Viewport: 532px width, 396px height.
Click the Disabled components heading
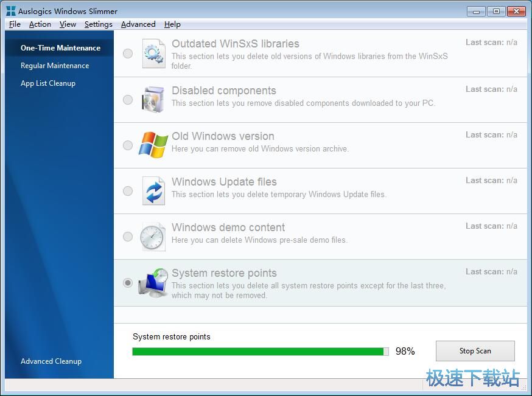[x=223, y=91]
